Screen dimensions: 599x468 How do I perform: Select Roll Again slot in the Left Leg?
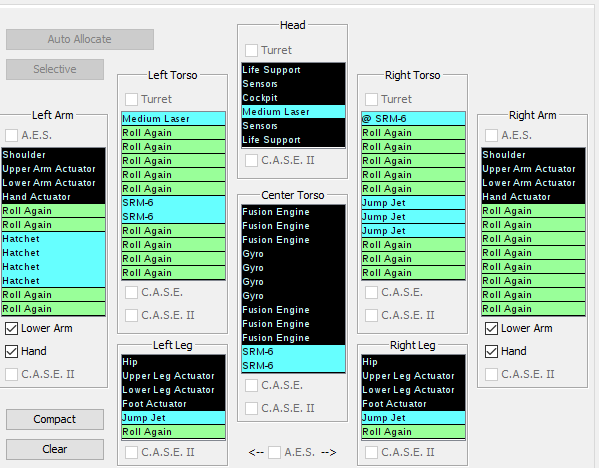[173, 432]
